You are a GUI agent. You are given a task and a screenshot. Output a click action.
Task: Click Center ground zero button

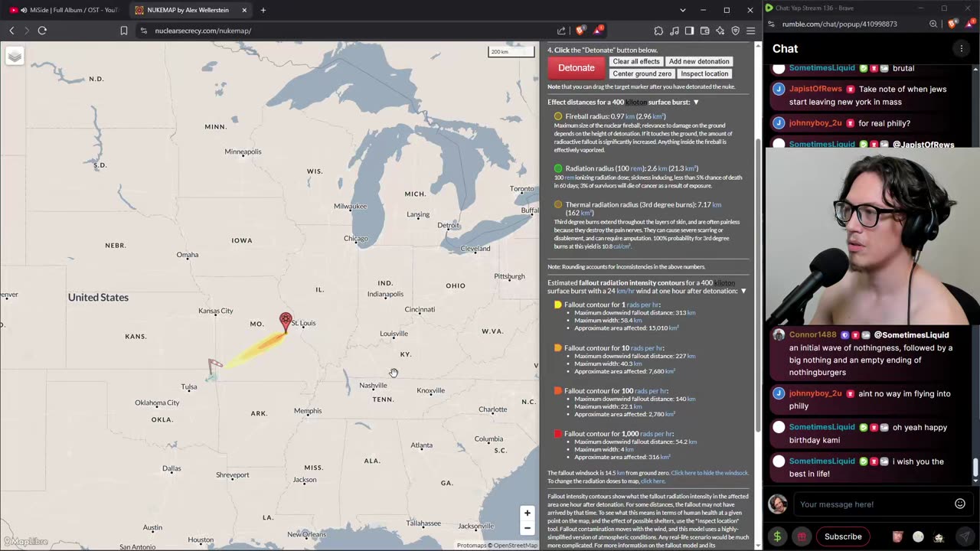click(642, 73)
